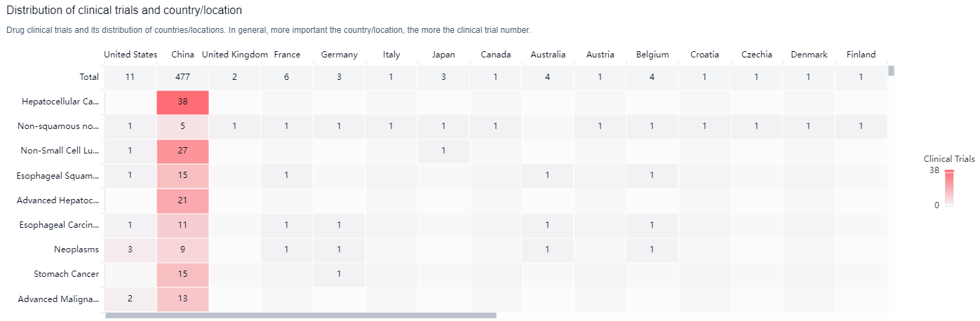Click China cell with 27 trials
This screenshot has height=321, width=980.
[182, 151]
